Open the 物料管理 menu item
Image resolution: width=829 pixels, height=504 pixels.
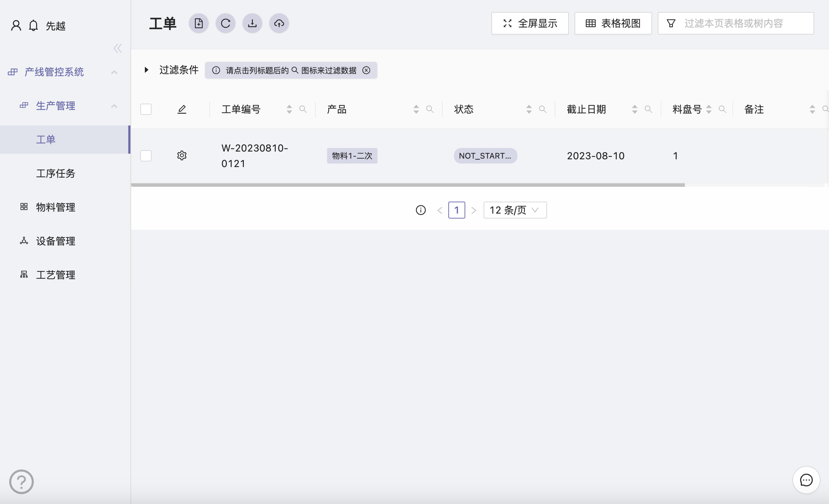click(x=56, y=207)
